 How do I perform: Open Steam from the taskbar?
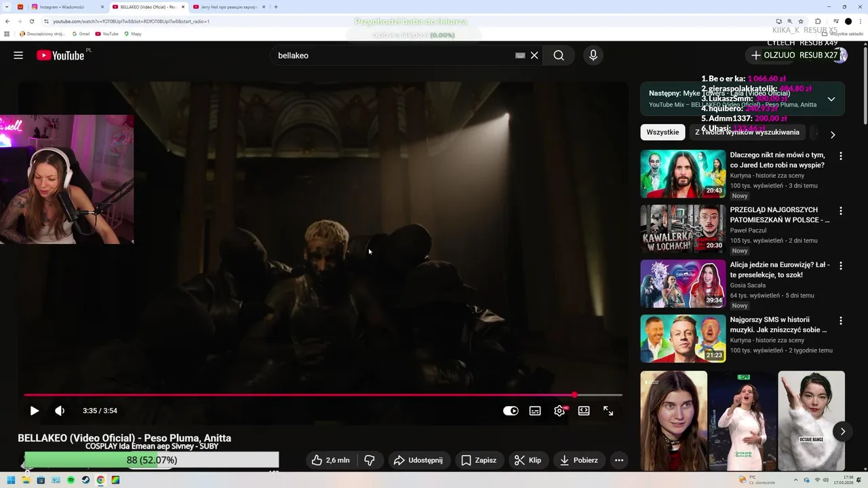pyautogui.click(x=85, y=480)
